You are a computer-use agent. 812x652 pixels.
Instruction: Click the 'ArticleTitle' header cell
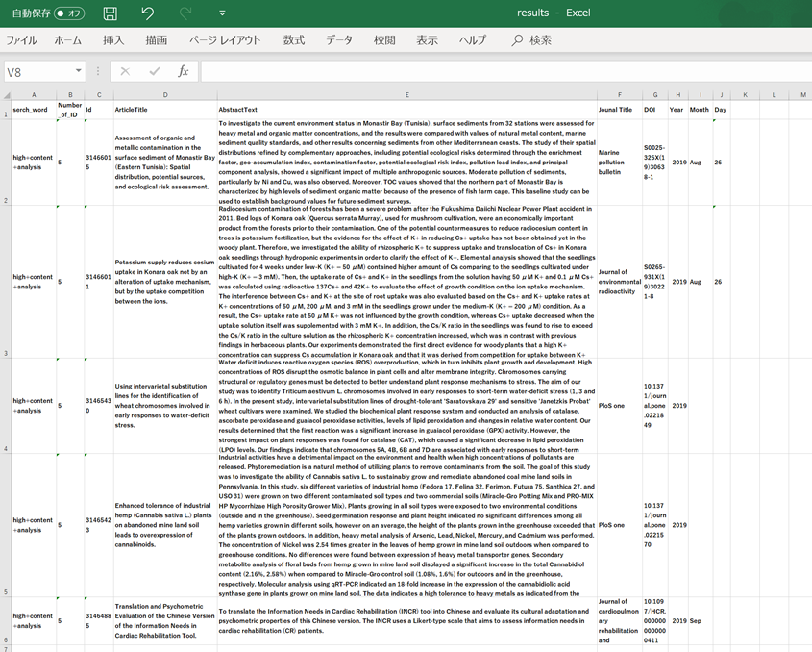165,110
